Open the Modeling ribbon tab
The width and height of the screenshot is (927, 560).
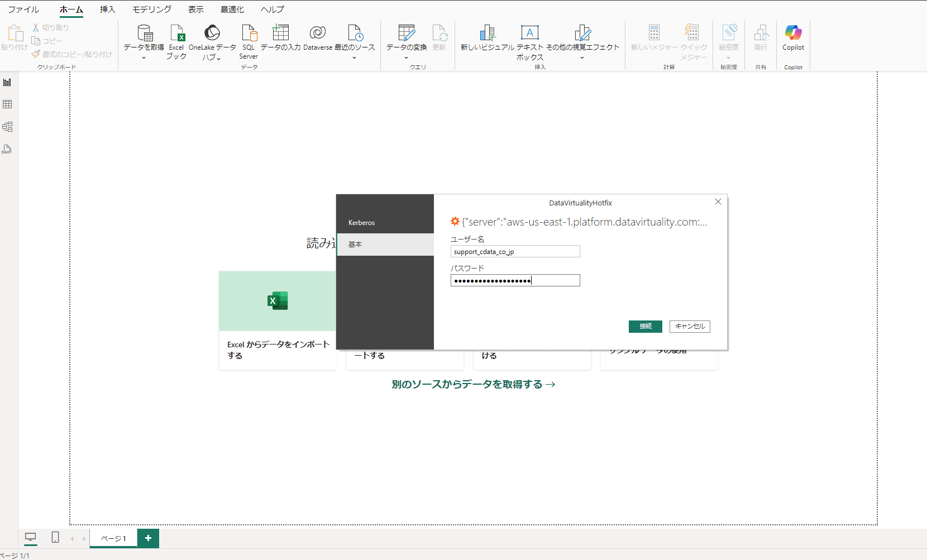point(151,9)
